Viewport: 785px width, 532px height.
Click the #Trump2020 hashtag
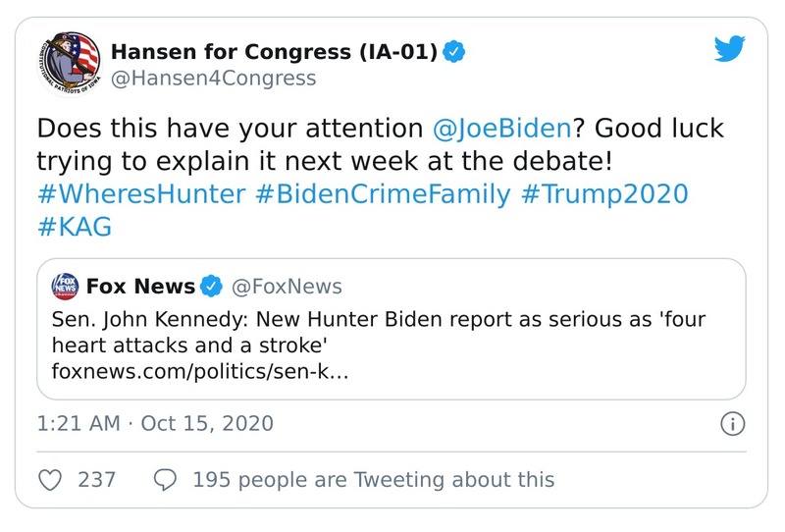(x=604, y=193)
